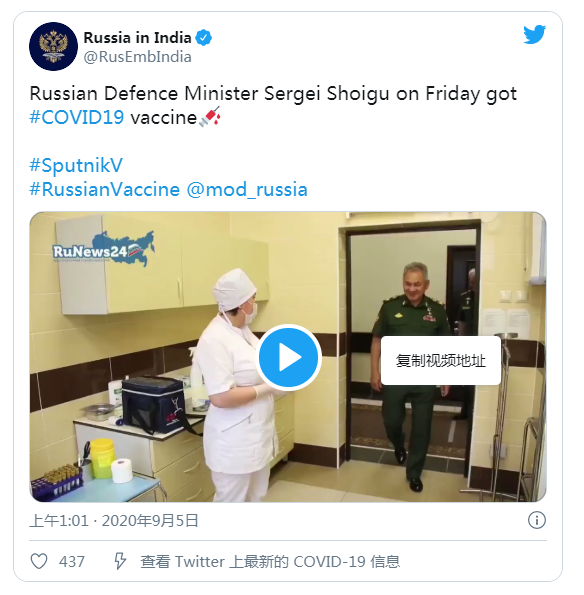Open the tweet info circle icon
Viewport: 584px width, 595px height.
(x=537, y=520)
